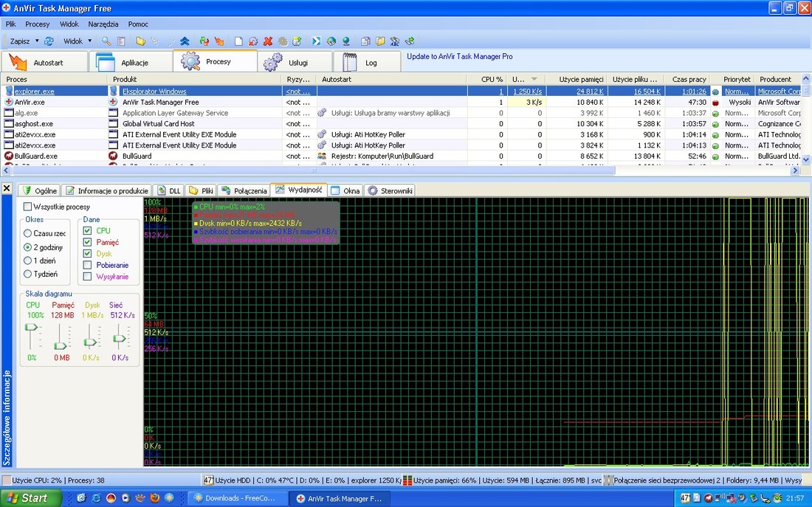Click the two overlapping pages copy icon
Viewport: 812px width, 507px height.
click(x=365, y=41)
